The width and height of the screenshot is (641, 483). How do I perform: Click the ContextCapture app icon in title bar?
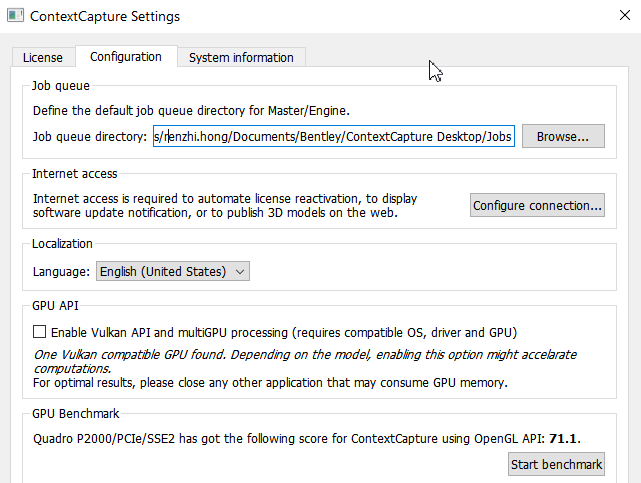click(16, 16)
